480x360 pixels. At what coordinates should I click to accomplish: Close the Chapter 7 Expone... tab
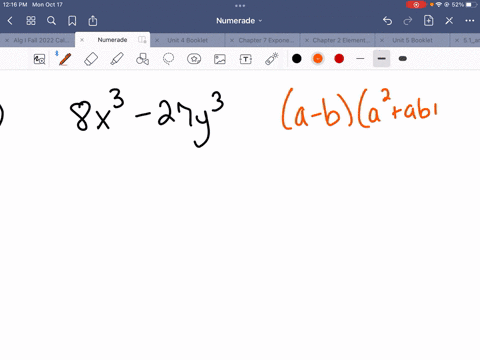(x=232, y=40)
